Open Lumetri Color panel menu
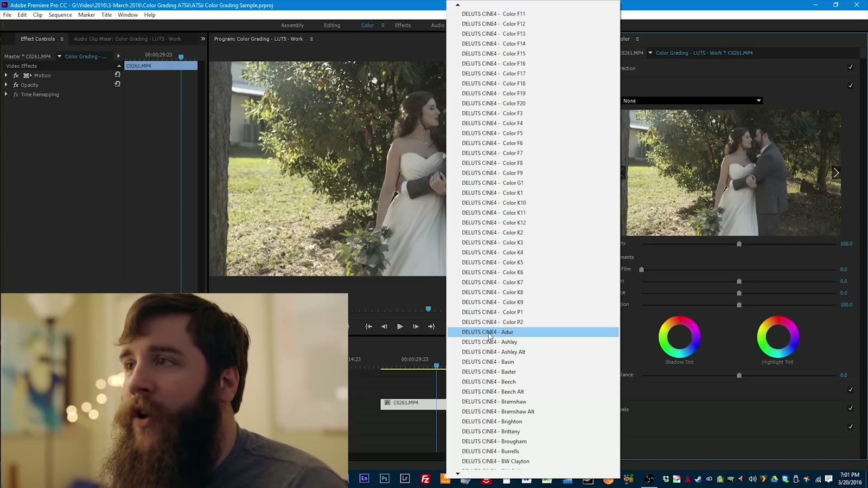This screenshot has height=488, width=868. coord(637,39)
